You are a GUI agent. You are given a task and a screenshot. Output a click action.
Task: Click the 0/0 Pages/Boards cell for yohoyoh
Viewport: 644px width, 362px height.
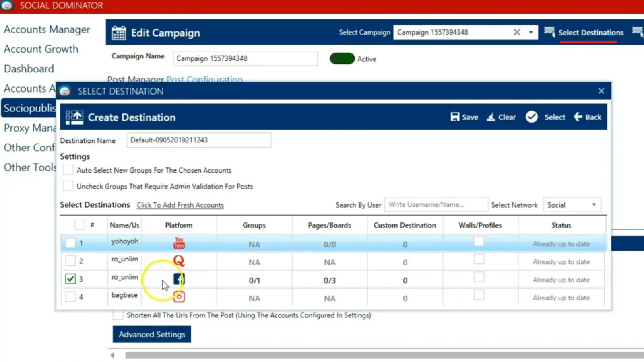point(330,244)
